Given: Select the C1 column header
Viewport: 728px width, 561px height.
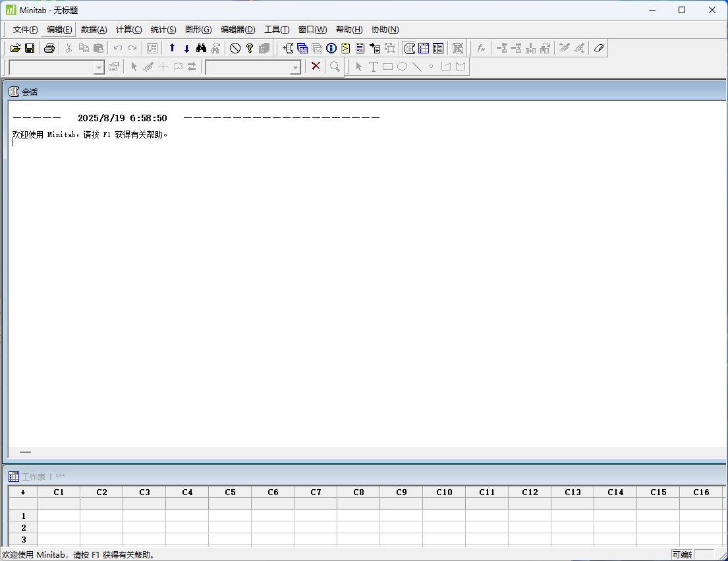Looking at the screenshot, I should coord(59,492).
